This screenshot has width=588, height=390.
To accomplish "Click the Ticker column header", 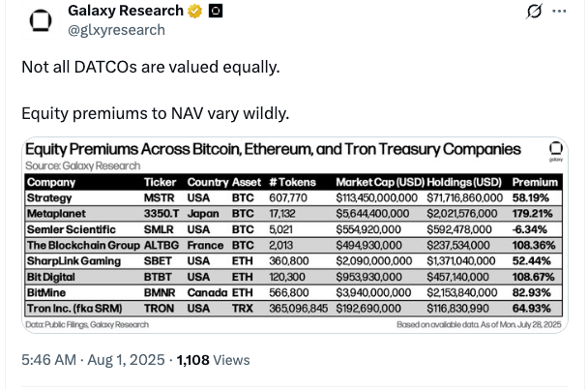I will 160,182.
